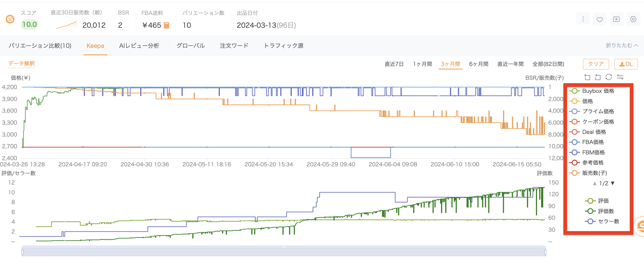Click the chart restore refresh icon
The height and width of the screenshot is (263, 644).
click(x=609, y=77)
